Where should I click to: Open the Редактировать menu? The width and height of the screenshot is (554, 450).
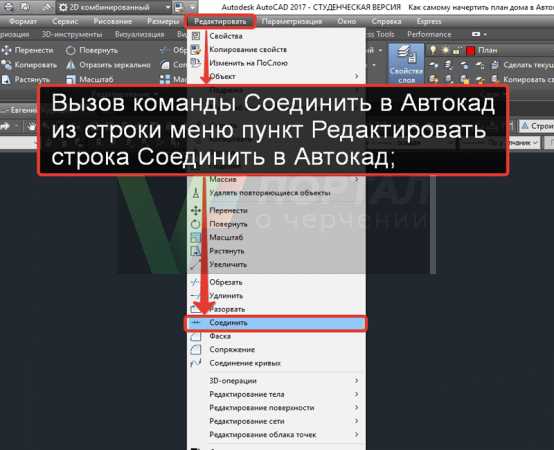point(220,22)
